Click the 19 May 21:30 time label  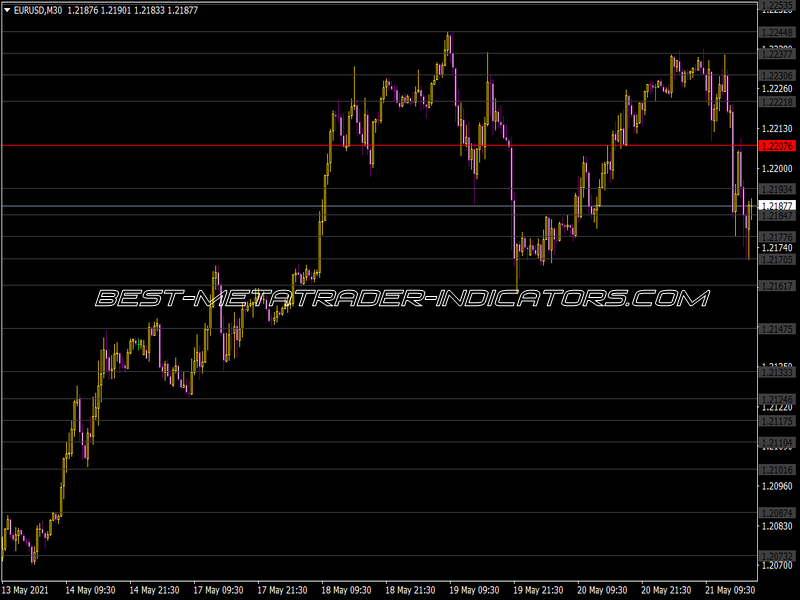click(x=538, y=590)
